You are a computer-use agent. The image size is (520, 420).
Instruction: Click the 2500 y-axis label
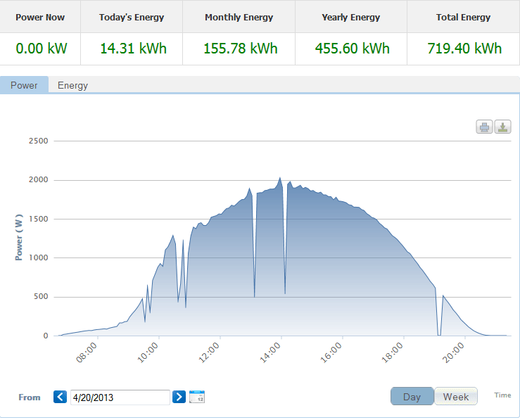(x=39, y=141)
